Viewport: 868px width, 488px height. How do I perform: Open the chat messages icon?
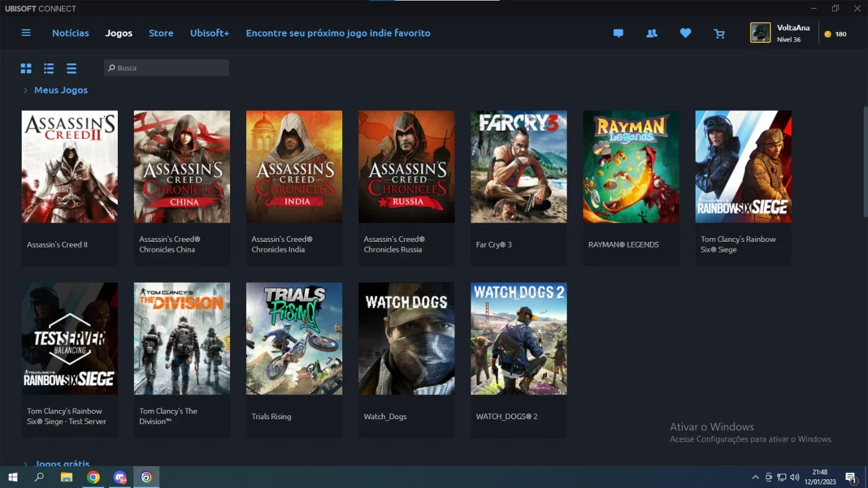618,33
